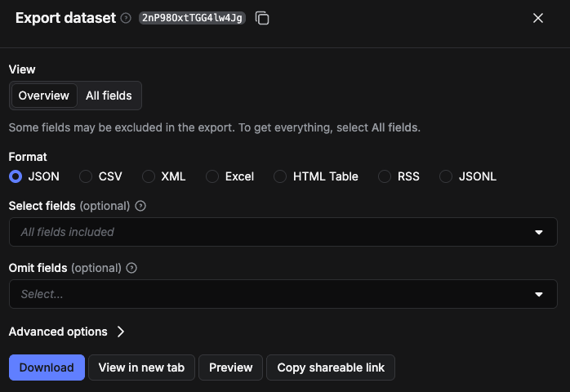Select HTML Table format
The image size is (570, 392).
click(x=280, y=176)
